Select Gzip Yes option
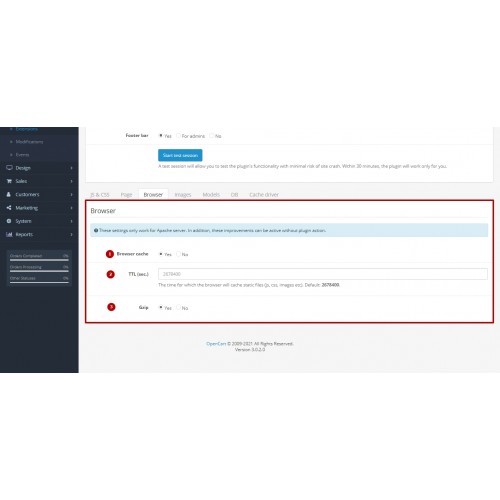The image size is (500, 500). tap(161, 307)
